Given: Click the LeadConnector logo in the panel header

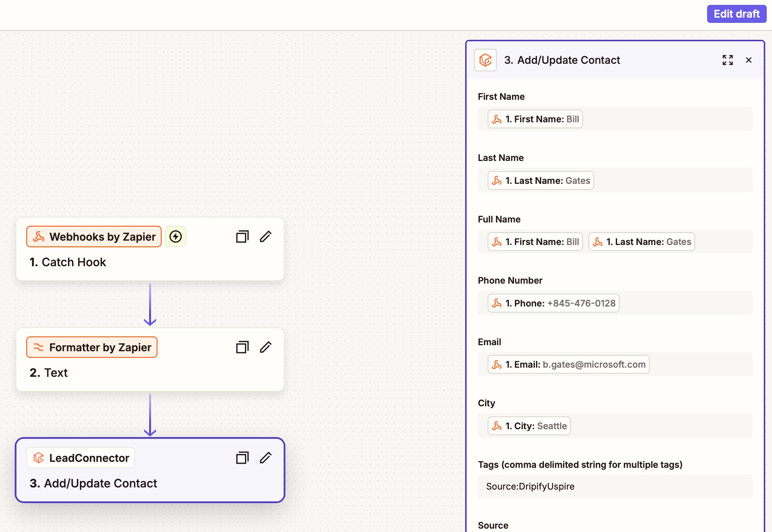Looking at the screenshot, I should pyautogui.click(x=485, y=60).
